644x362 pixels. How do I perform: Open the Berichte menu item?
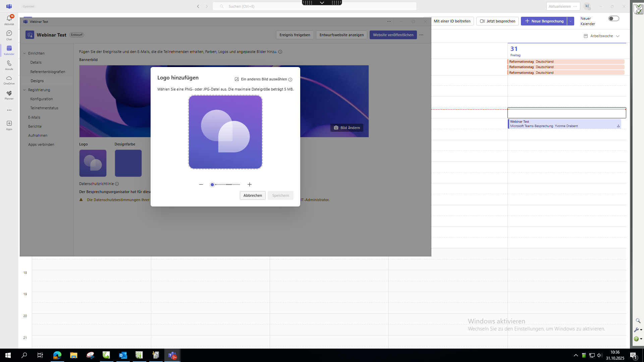point(35,126)
